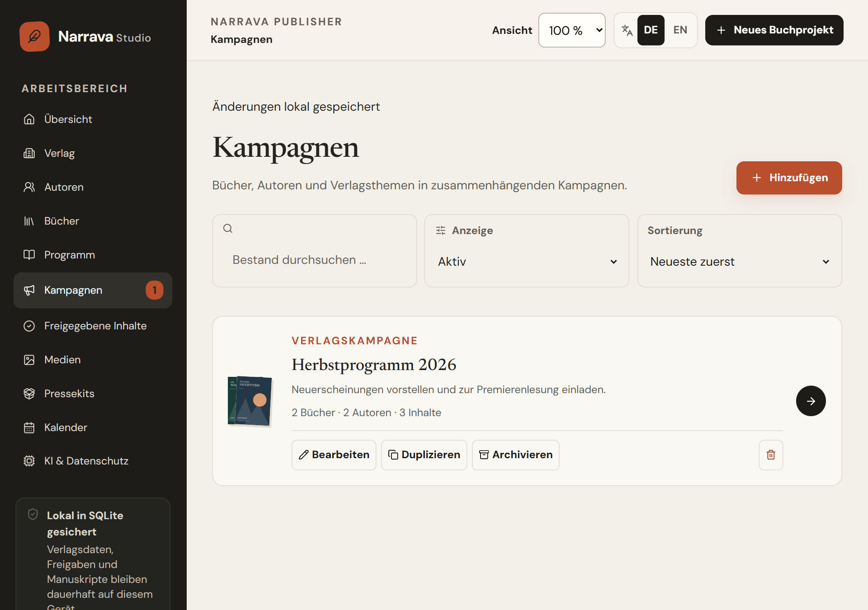Focus the Bestand durchsuchen search field

(315, 260)
